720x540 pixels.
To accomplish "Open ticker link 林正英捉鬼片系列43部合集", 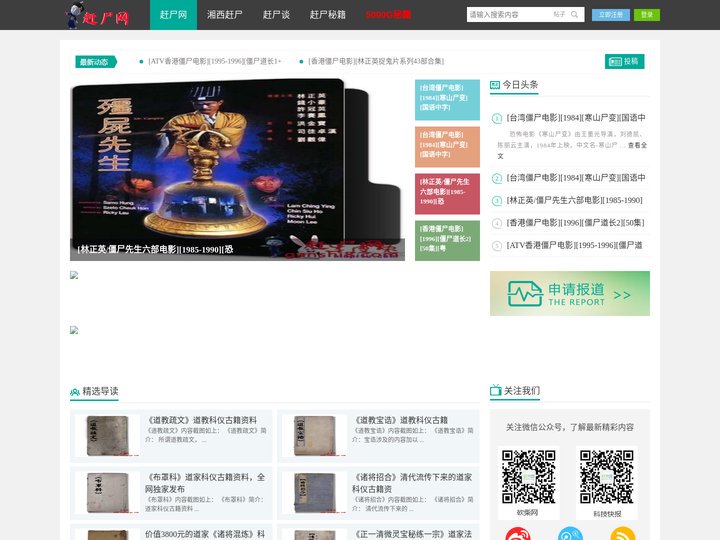I will point(376,61).
